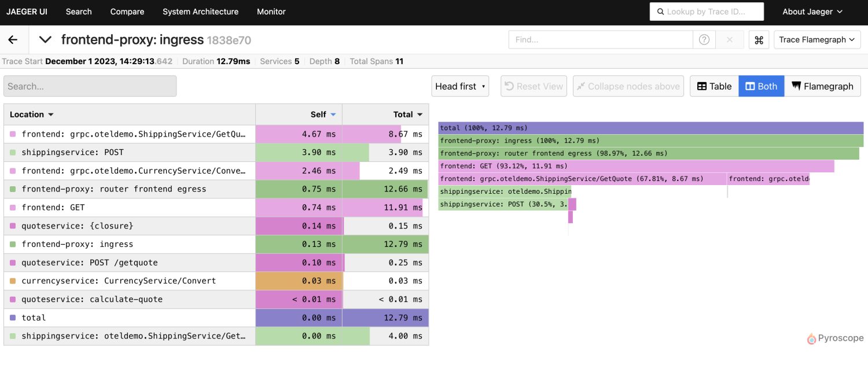The height and width of the screenshot is (380, 868).
Task: Open Trace Flamegraph view dropdown
Action: (x=816, y=40)
